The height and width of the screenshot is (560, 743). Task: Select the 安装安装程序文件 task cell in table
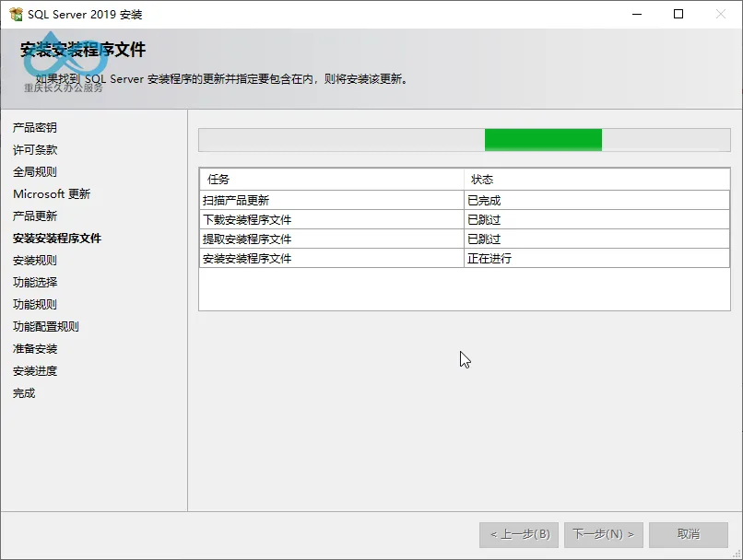click(x=332, y=259)
